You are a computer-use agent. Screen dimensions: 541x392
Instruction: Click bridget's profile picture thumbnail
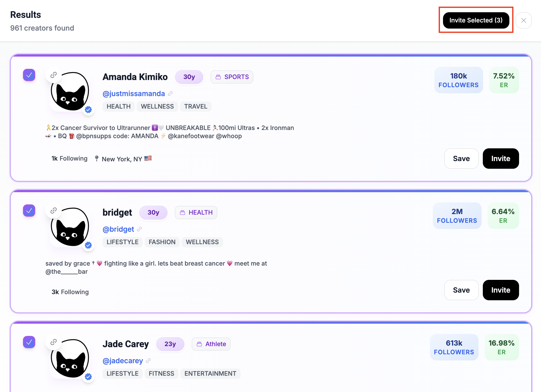point(70,227)
